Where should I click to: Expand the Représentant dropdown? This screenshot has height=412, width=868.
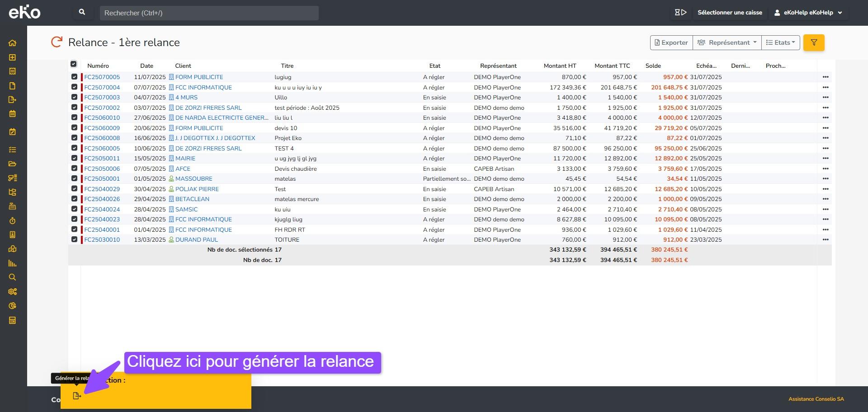click(x=727, y=42)
